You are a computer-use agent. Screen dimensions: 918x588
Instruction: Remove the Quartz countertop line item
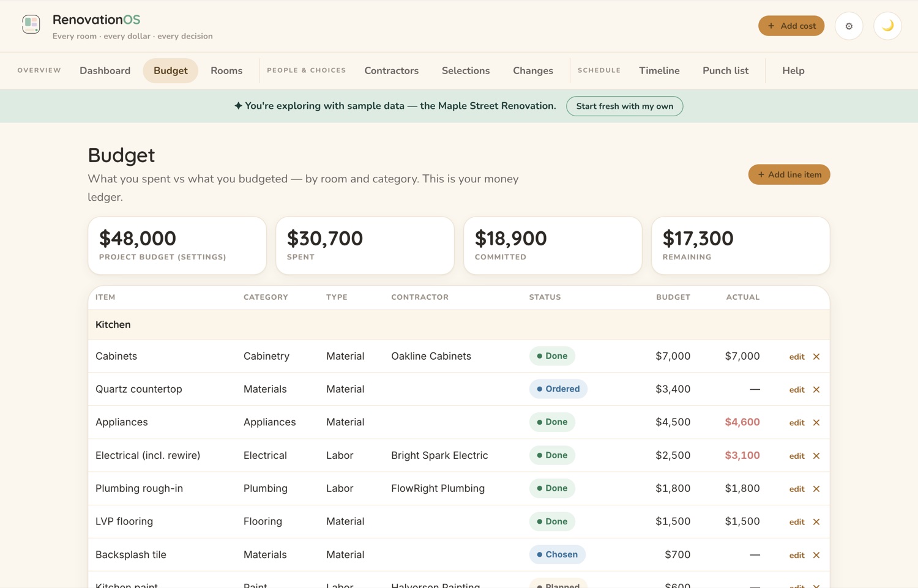[x=816, y=390]
